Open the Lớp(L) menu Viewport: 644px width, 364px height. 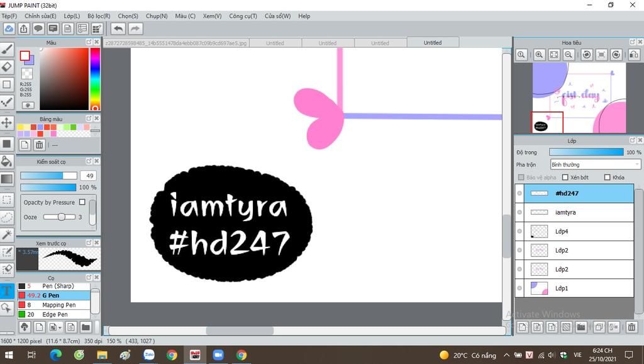(x=72, y=16)
